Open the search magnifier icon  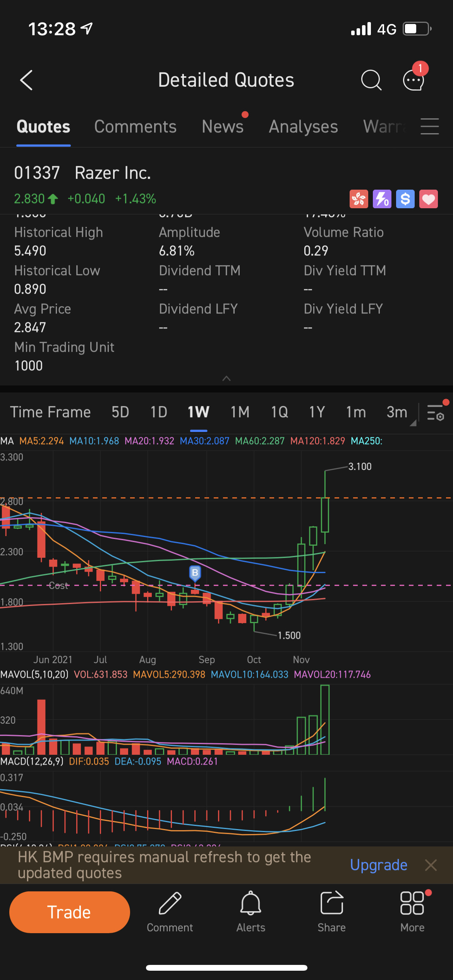(x=371, y=80)
